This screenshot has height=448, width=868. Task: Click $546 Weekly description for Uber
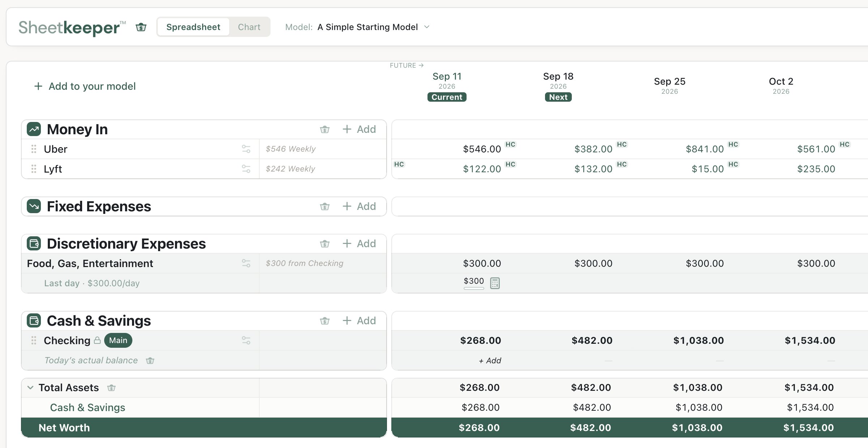tap(291, 149)
